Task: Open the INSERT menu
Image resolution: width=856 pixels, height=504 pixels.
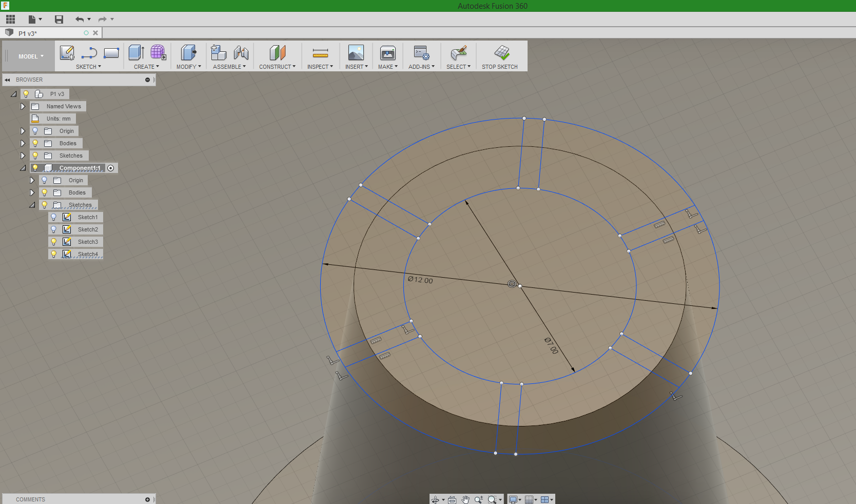Action: tap(356, 67)
